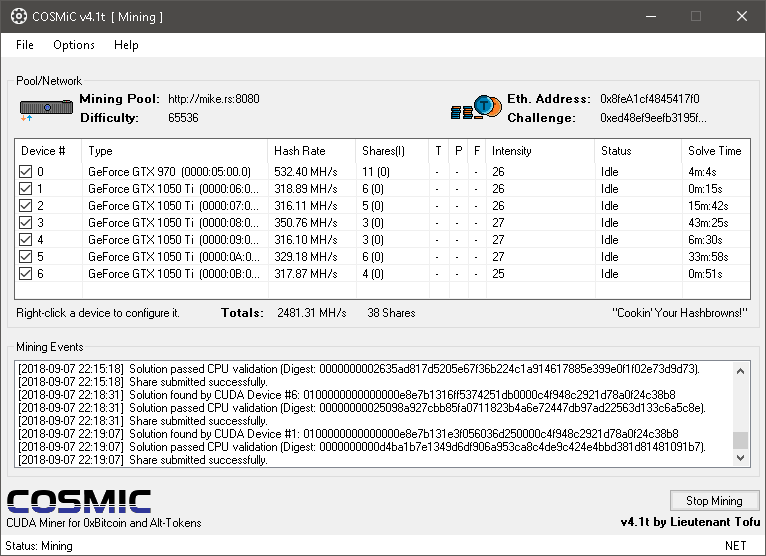The image size is (766, 556).
Task: Click the Stop Mining button
Action: pos(714,501)
